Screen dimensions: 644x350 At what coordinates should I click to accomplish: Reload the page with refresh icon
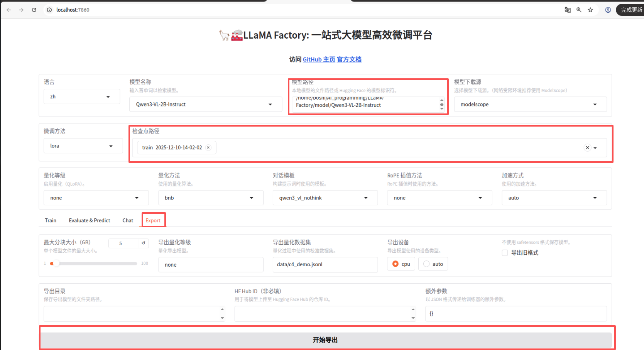(34, 10)
